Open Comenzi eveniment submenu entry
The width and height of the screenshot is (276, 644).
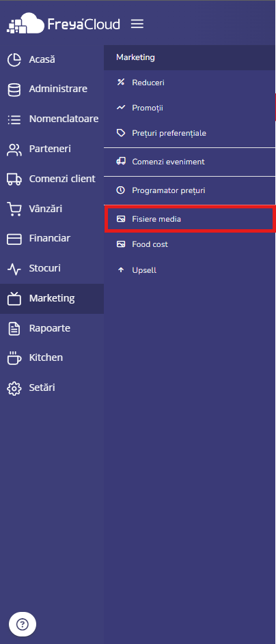(190, 162)
